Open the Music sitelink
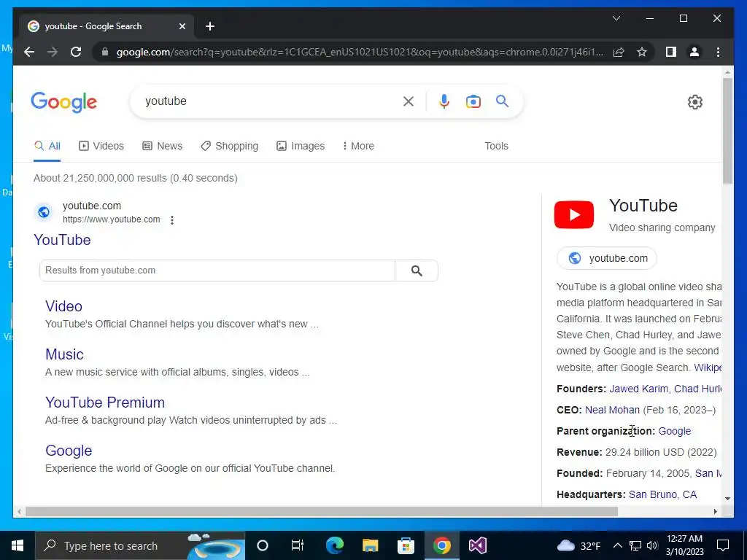The image size is (747, 560). pyautogui.click(x=64, y=354)
